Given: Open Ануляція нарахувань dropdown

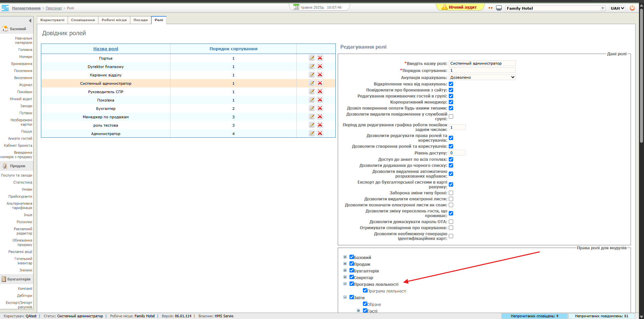Looking at the screenshot, I should [482, 77].
